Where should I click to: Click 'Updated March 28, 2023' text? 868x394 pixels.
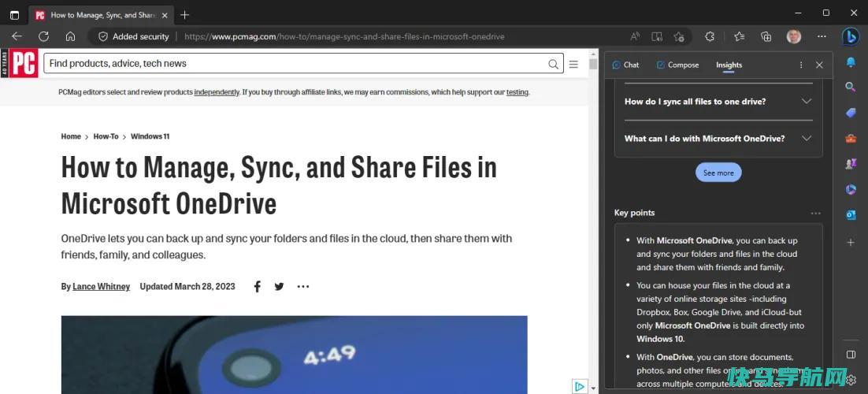(187, 287)
